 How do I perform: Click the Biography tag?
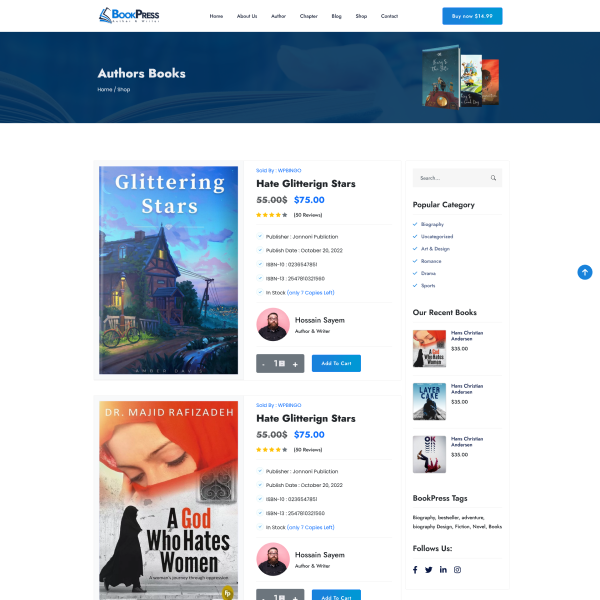pos(424,517)
